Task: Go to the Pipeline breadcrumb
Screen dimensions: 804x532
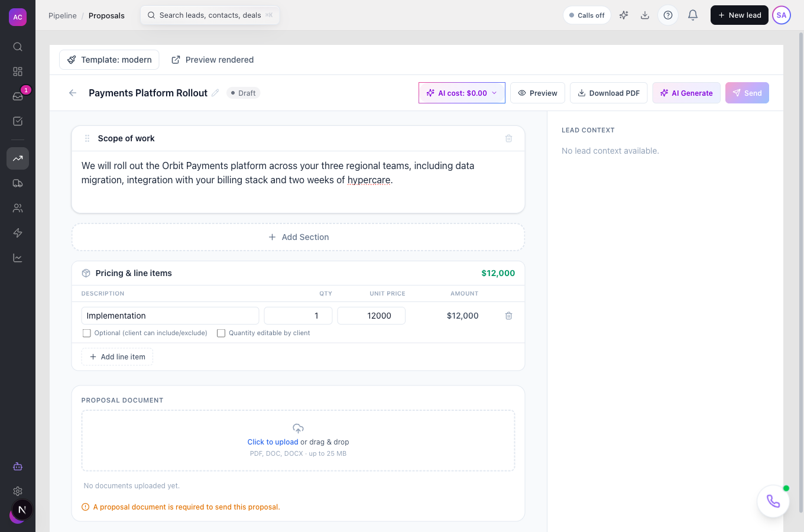Action: (x=63, y=15)
